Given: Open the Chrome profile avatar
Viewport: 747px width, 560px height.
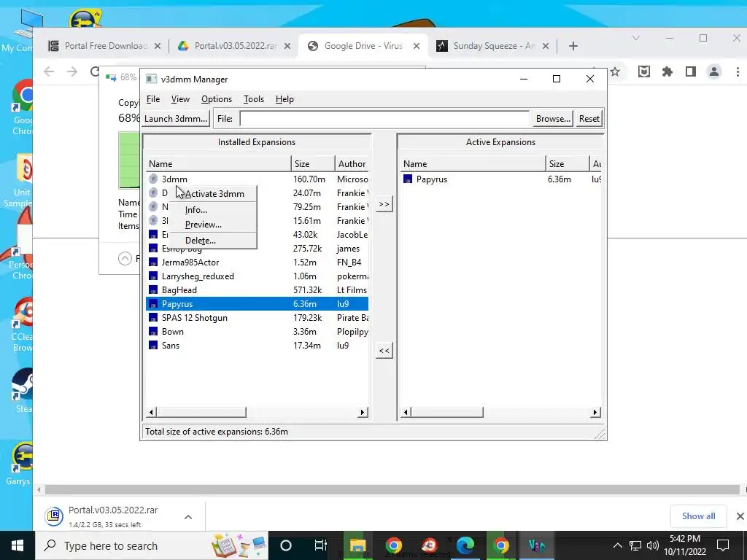Looking at the screenshot, I should [713, 72].
